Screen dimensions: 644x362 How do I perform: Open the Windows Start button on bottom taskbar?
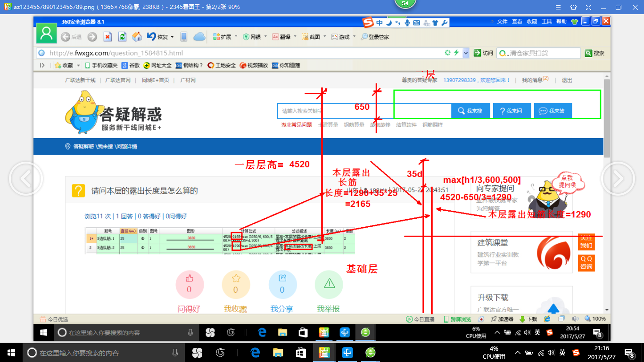coord(11,353)
